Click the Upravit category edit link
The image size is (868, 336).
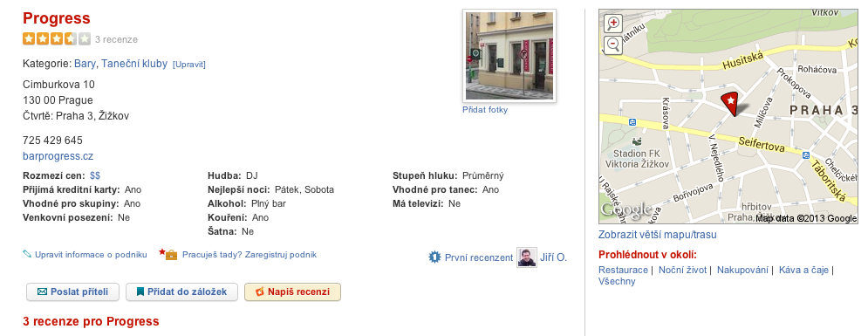pos(188,65)
